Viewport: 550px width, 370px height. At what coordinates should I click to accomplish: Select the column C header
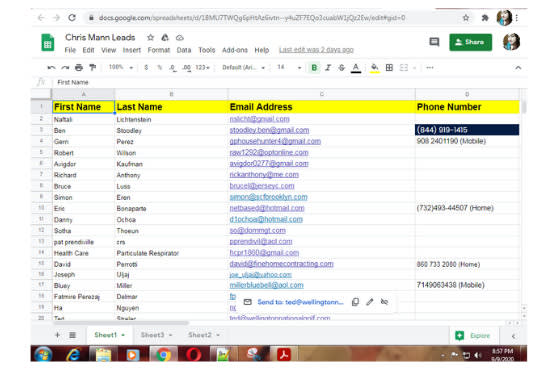click(x=322, y=94)
